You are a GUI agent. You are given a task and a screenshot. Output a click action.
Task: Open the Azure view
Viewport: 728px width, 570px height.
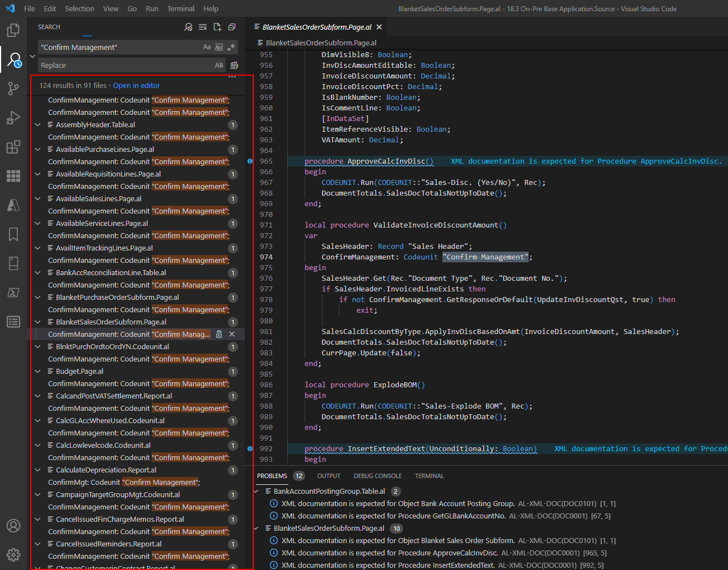pyautogui.click(x=13, y=205)
